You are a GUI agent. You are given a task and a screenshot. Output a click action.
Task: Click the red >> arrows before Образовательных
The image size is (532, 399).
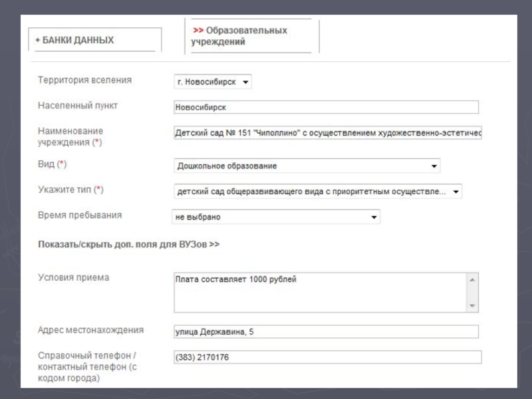click(198, 31)
